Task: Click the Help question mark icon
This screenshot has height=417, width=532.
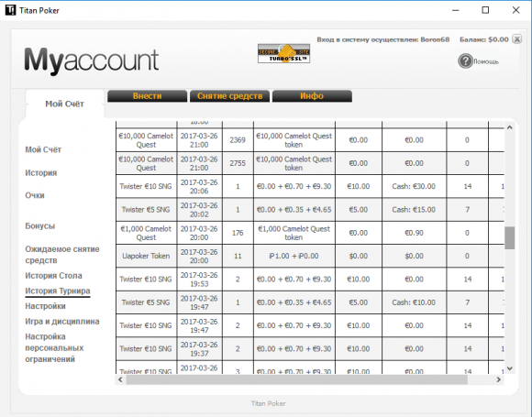Action: (465, 61)
